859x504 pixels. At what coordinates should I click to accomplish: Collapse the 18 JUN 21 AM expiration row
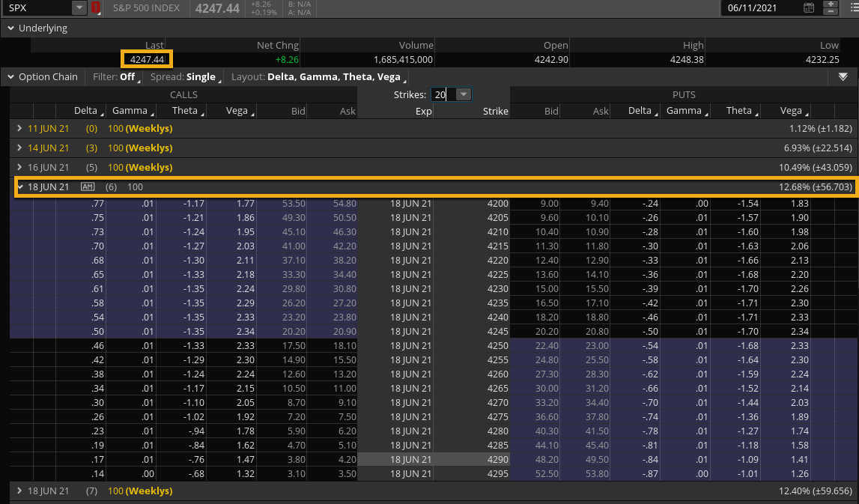20,187
